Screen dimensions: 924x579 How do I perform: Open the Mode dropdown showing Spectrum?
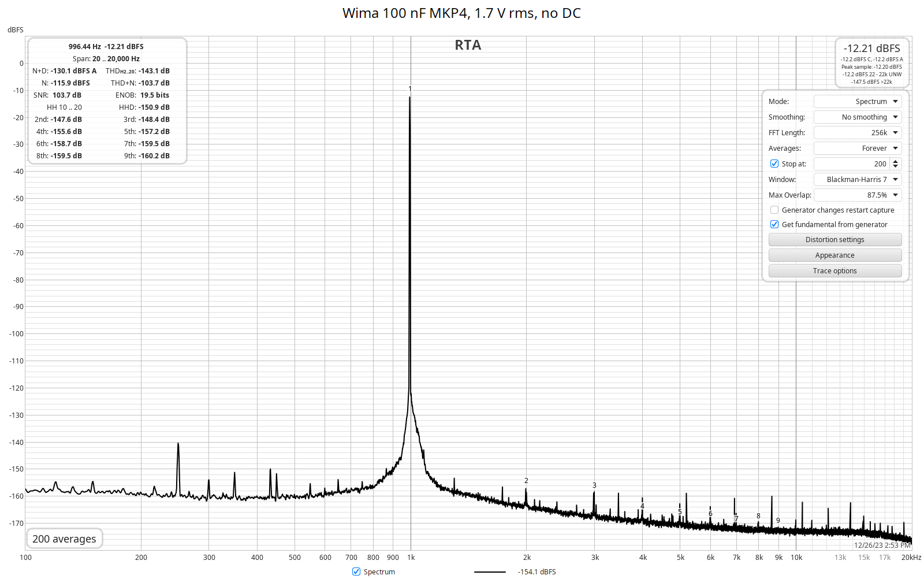(x=858, y=101)
